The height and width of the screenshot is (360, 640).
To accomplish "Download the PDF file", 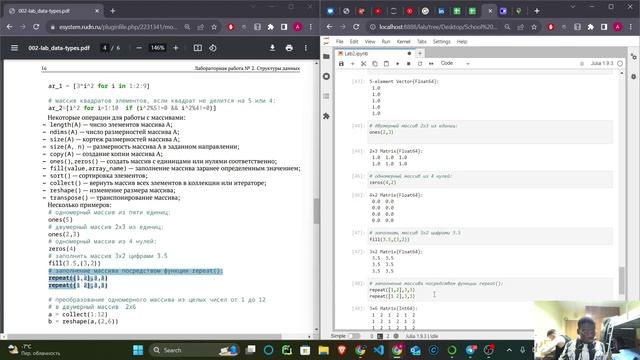I will tap(272, 48).
